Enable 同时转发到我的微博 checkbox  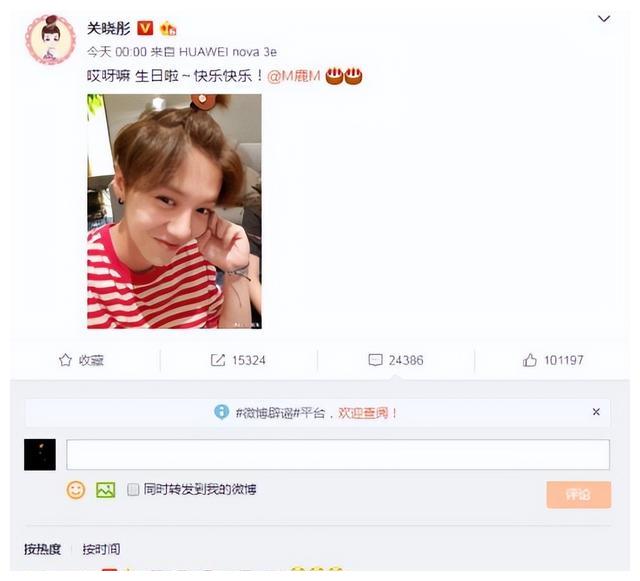tap(133, 489)
